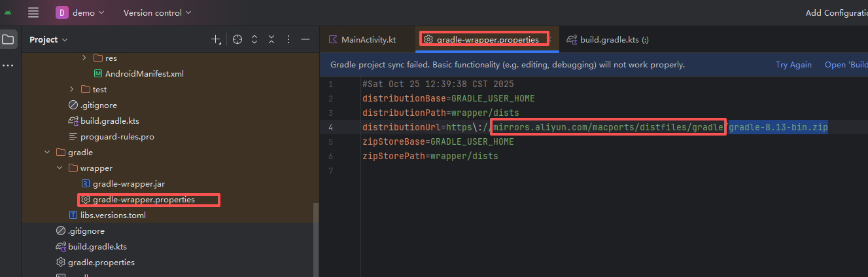Switch to the gradle-wrapper.properties editor tab
This screenshot has width=868, height=277.
(488, 39)
